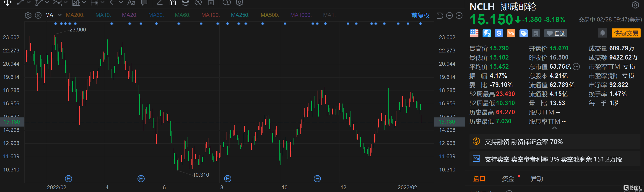
Task: Click the earnings E marker near 2022/02
Action: click(x=68, y=179)
